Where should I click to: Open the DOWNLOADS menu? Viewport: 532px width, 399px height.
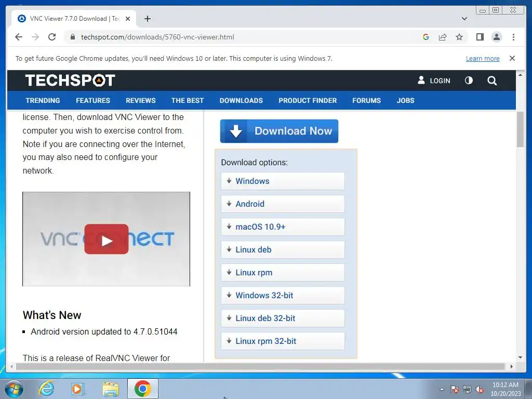coord(241,100)
